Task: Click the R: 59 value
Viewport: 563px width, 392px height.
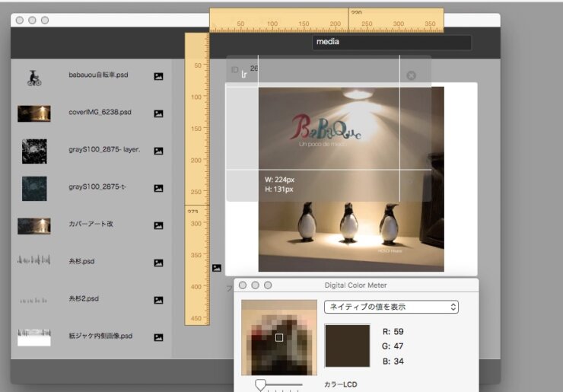Action: tap(393, 332)
